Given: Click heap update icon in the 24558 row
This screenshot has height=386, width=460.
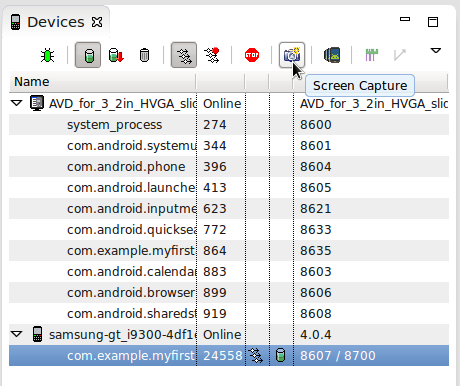Looking at the screenshot, I should [281, 355].
